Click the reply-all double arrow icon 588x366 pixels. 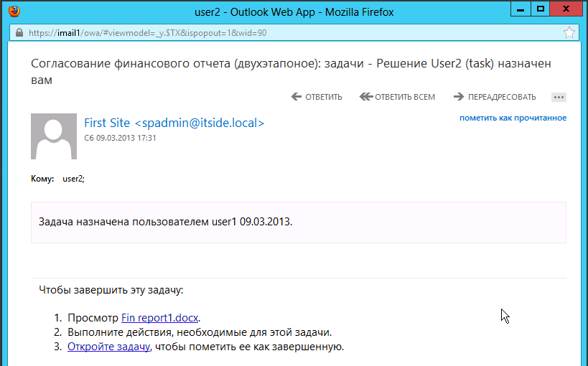366,97
